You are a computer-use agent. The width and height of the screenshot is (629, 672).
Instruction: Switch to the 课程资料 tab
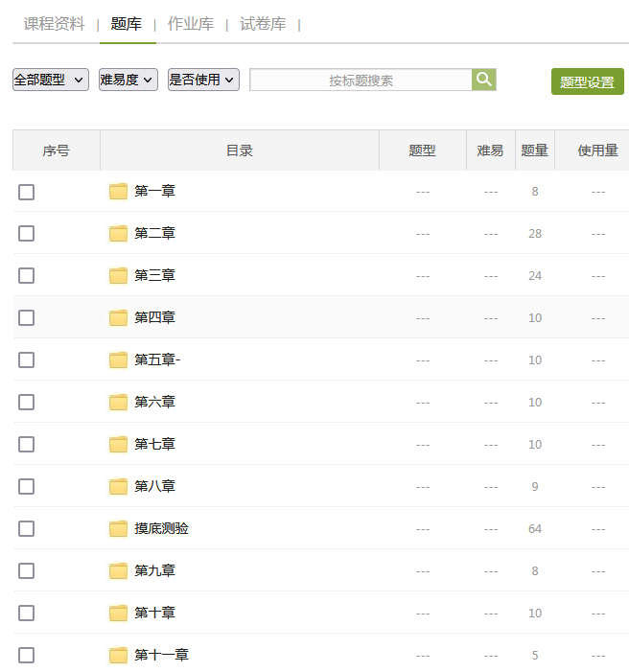[x=55, y=24]
